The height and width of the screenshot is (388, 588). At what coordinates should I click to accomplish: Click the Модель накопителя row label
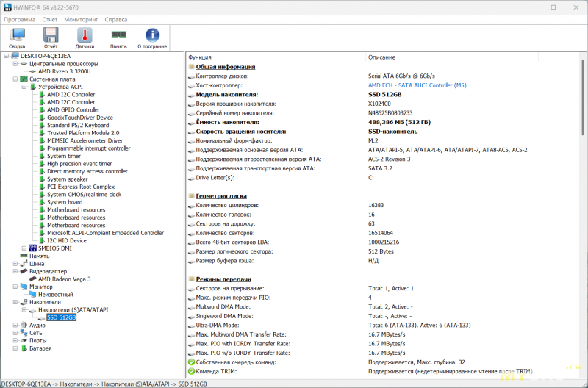click(227, 95)
